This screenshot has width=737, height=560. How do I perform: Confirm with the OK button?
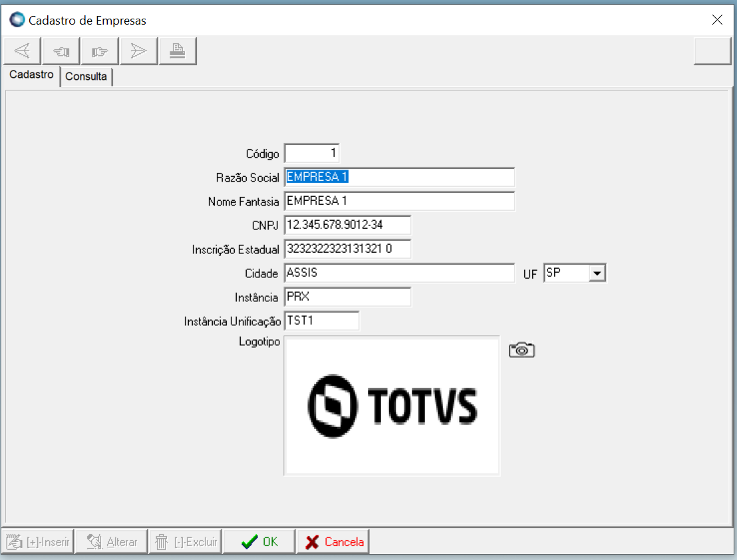259,541
